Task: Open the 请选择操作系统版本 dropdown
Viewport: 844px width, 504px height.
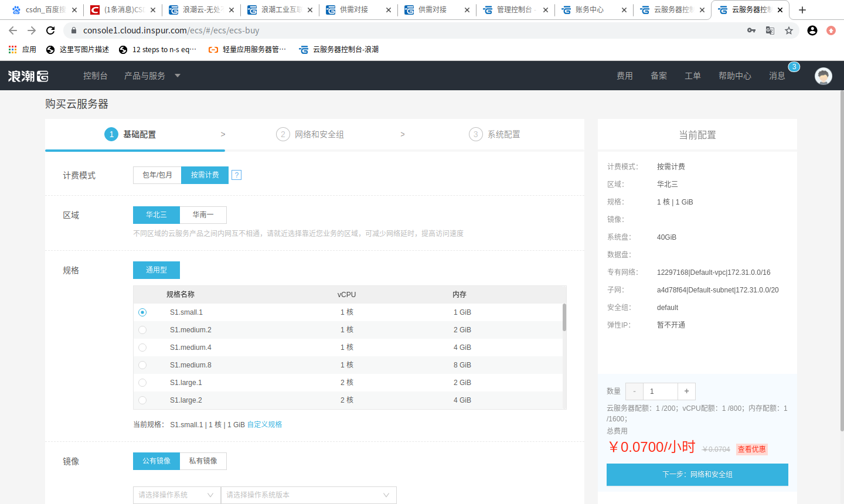Action: coord(308,495)
